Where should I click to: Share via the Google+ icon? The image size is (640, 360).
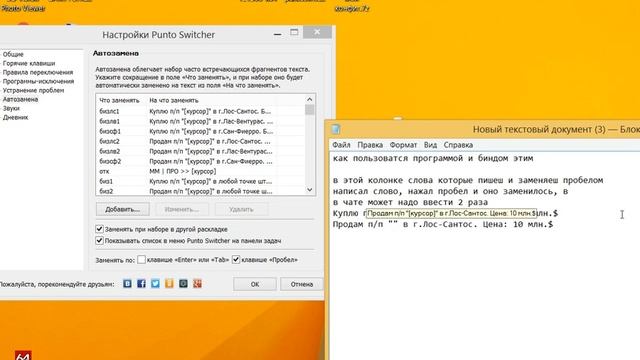point(197,283)
